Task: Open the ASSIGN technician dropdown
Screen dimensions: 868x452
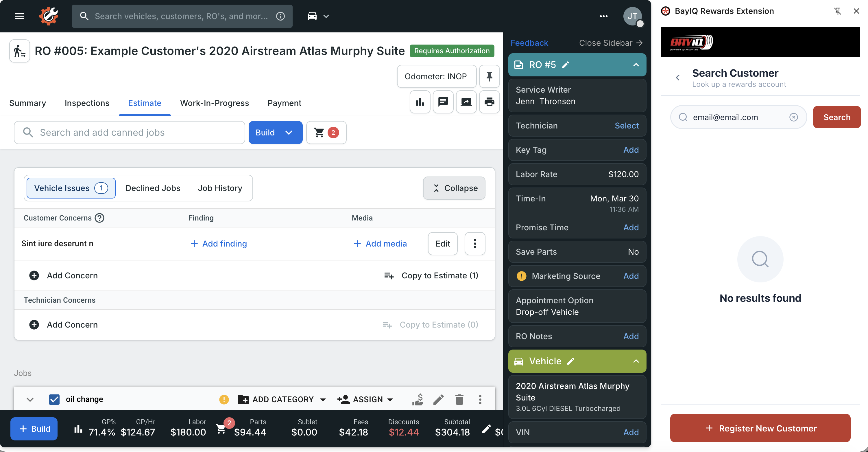Action: 365,399
